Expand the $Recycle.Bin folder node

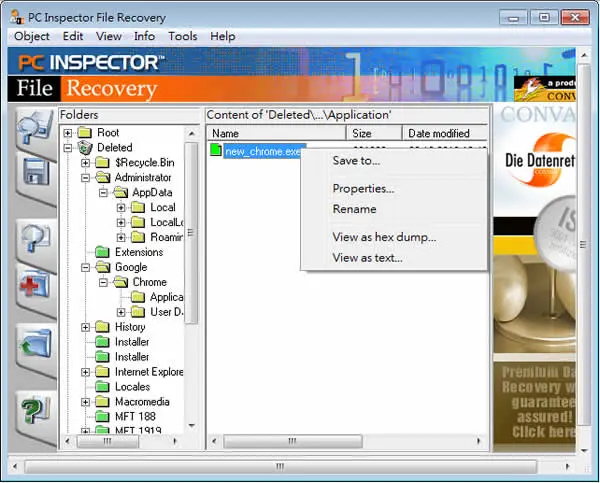(86, 163)
